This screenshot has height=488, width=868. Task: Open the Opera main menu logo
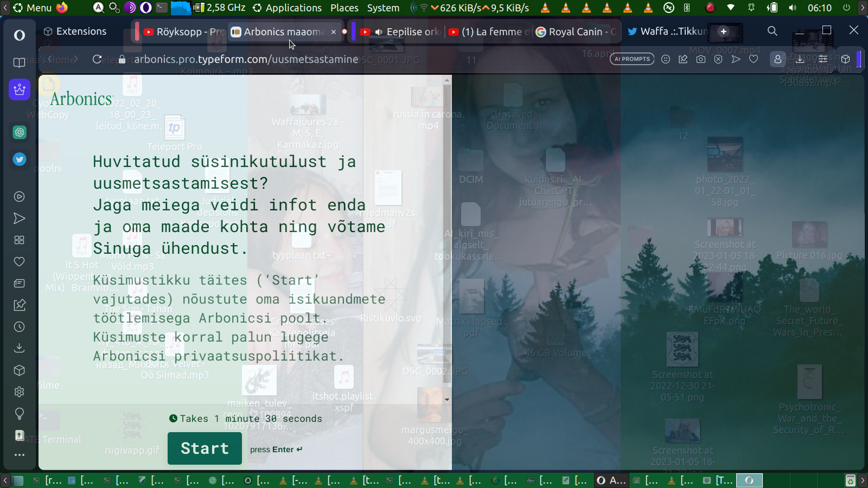[20, 36]
